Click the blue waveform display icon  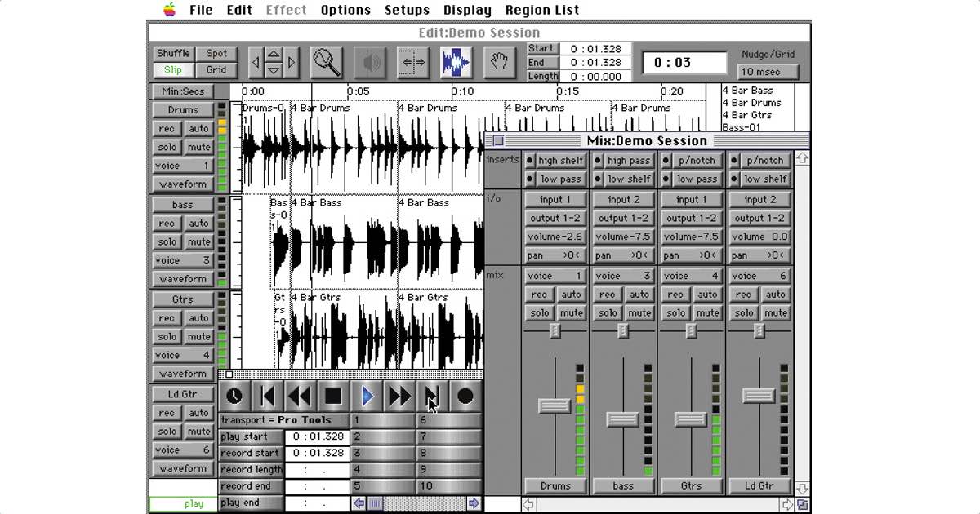[x=455, y=62]
